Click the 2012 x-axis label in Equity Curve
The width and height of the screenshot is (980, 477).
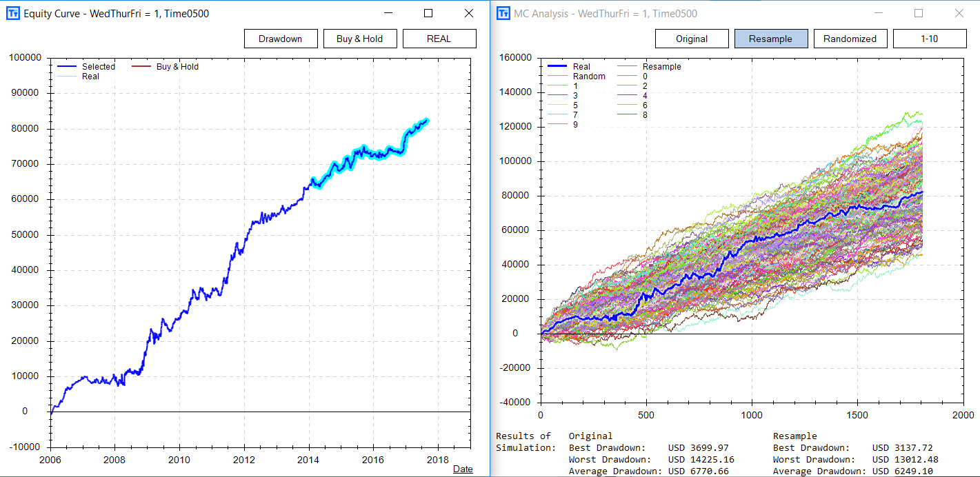coord(243,459)
